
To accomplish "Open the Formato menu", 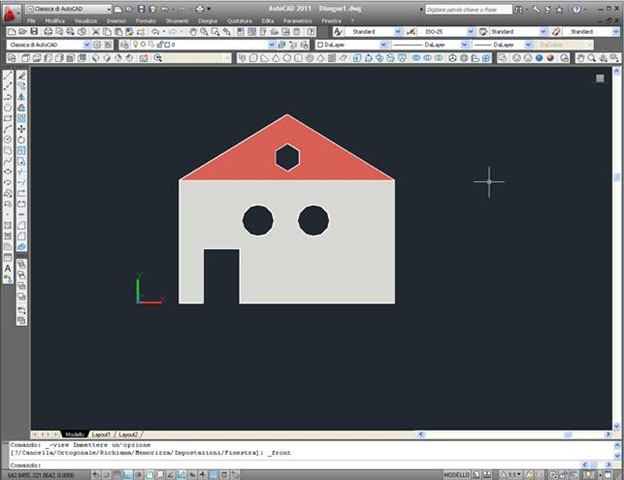I will (145, 20).
